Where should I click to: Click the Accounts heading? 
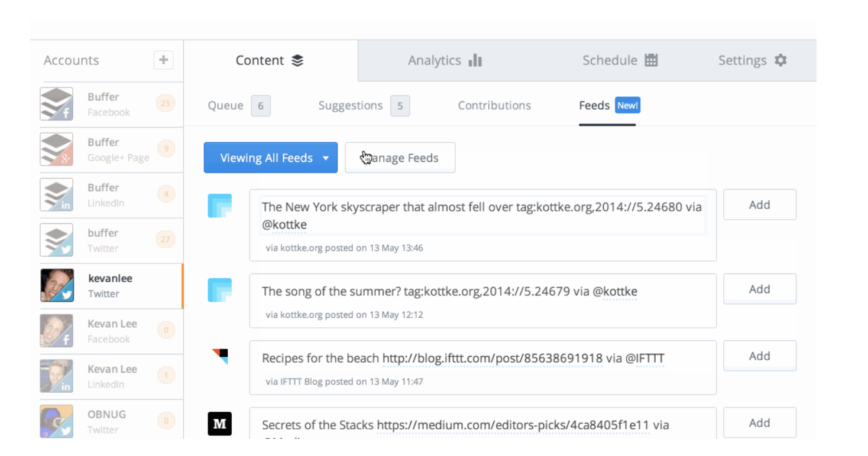71,60
